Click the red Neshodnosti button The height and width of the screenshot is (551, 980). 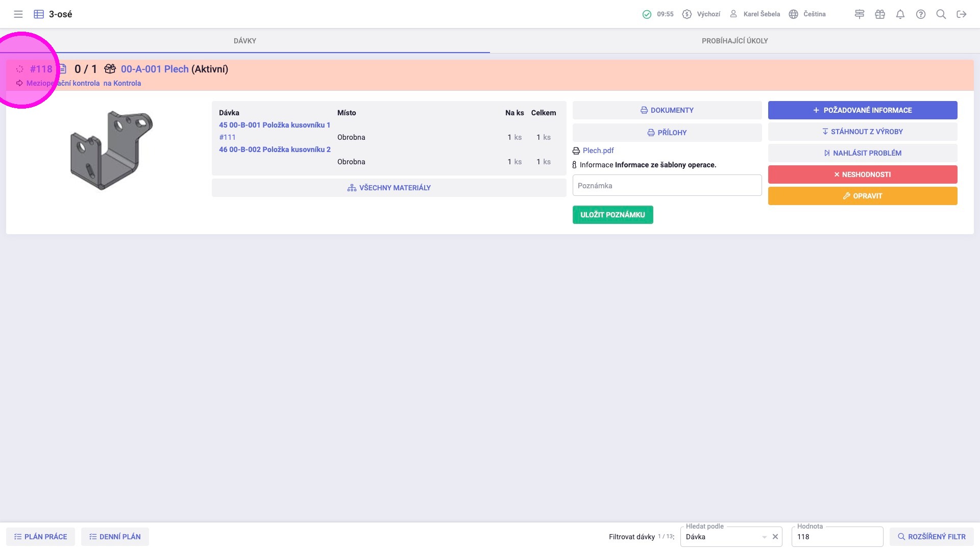coord(863,174)
